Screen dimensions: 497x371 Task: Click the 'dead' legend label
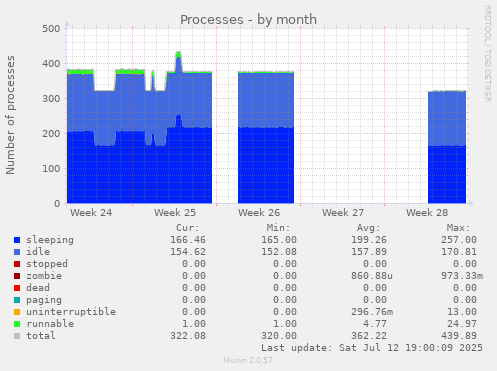[38, 288]
